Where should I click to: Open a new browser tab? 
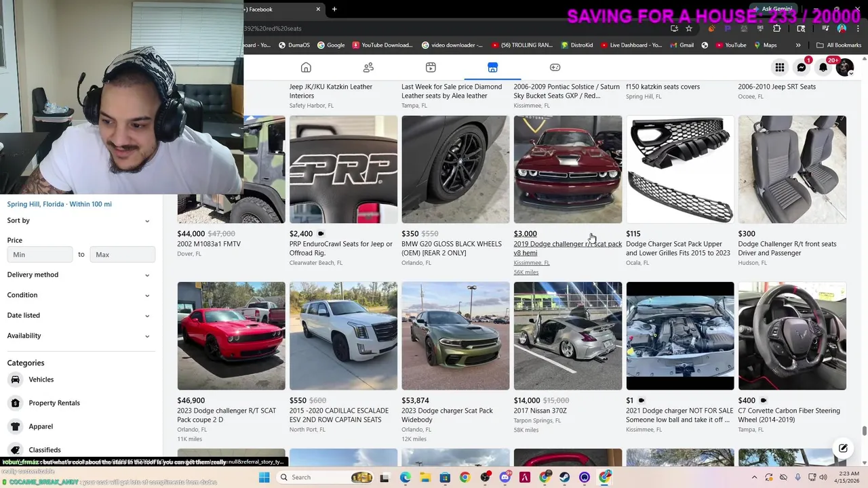(334, 9)
